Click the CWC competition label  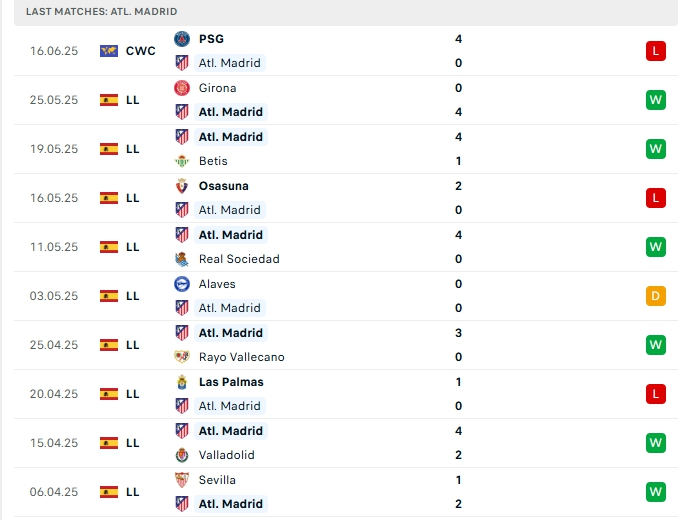tap(141, 51)
